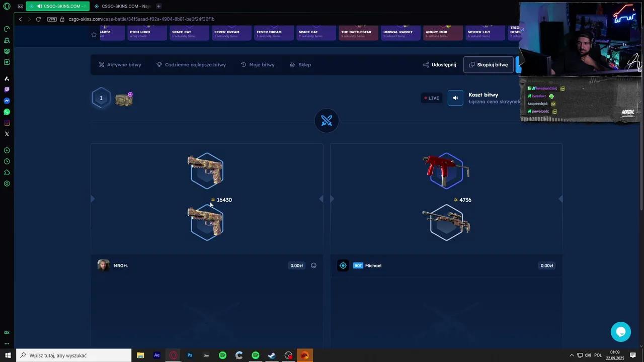
Task: Open Messenger in the browser sidebar
Action: 7,101
